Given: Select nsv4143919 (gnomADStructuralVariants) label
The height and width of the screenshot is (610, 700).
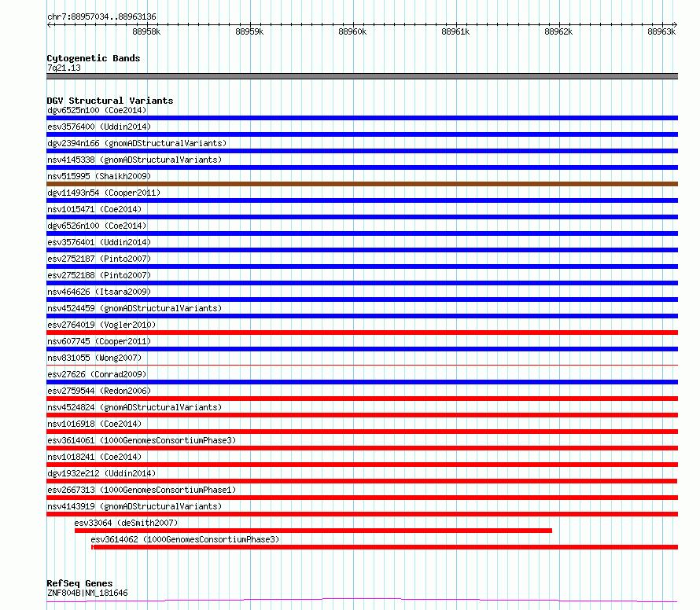Looking at the screenshot, I should coord(134,506).
